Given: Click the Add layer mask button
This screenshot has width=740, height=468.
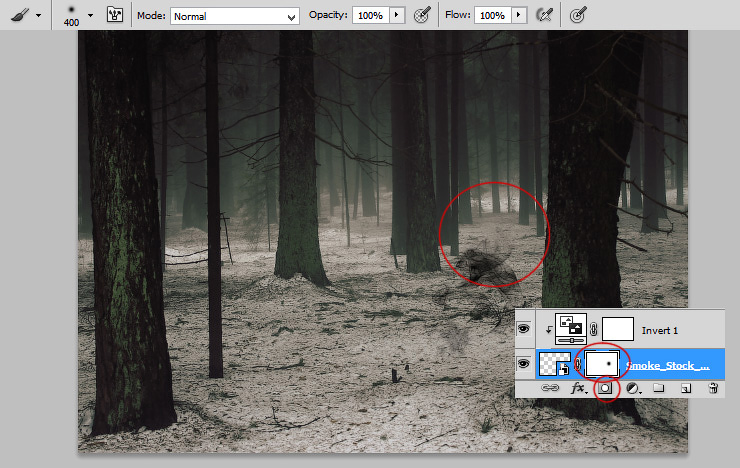Looking at the screenshot, I should click(x=605, y=388).
